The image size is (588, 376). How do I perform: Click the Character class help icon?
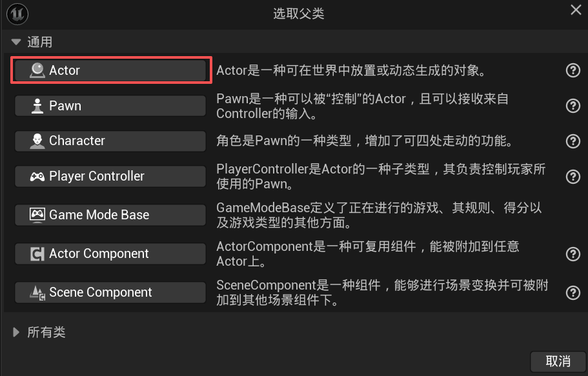573,141
